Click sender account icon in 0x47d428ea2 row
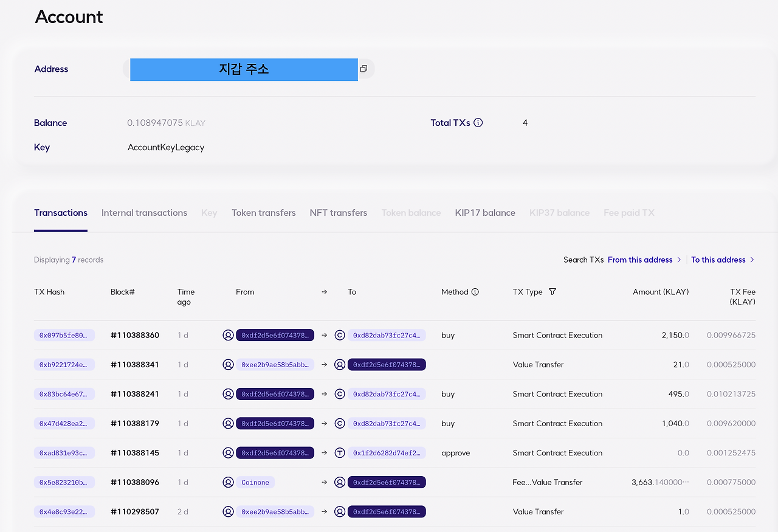The image size is (778, 532). point(228,423)
